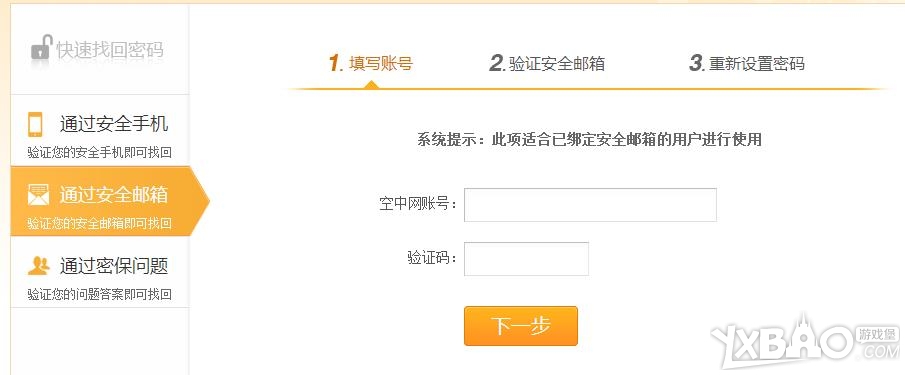Click the orange phone icon for 通过安全手机
Screen dimensions: 905x375
tap(35, 124)
